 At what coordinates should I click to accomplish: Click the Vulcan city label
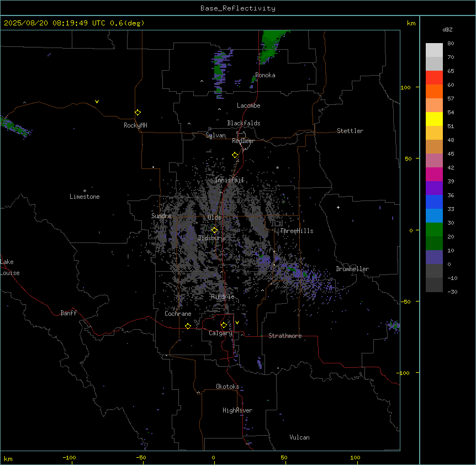(299, 437)
